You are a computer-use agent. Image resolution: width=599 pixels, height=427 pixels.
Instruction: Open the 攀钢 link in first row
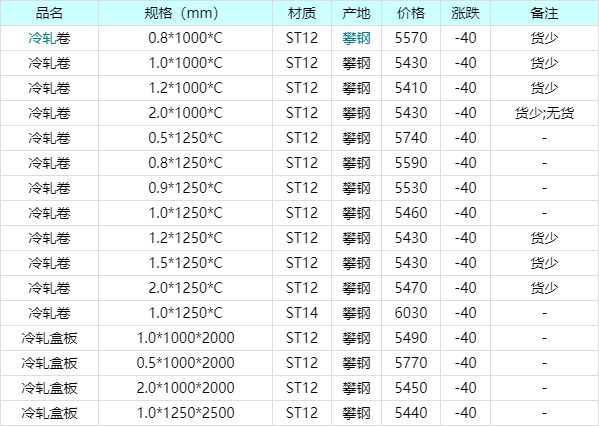coord(356,38)
